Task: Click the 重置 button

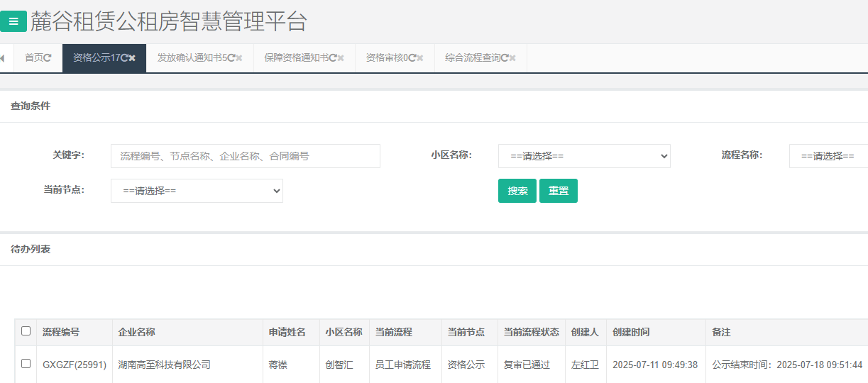Action: click(559, 191)
